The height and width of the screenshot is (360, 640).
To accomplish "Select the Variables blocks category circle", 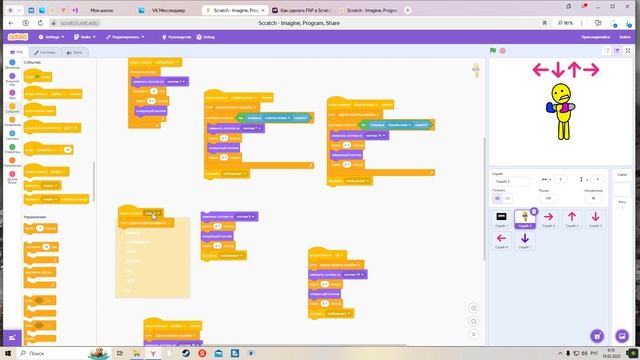I will [12, 160].
